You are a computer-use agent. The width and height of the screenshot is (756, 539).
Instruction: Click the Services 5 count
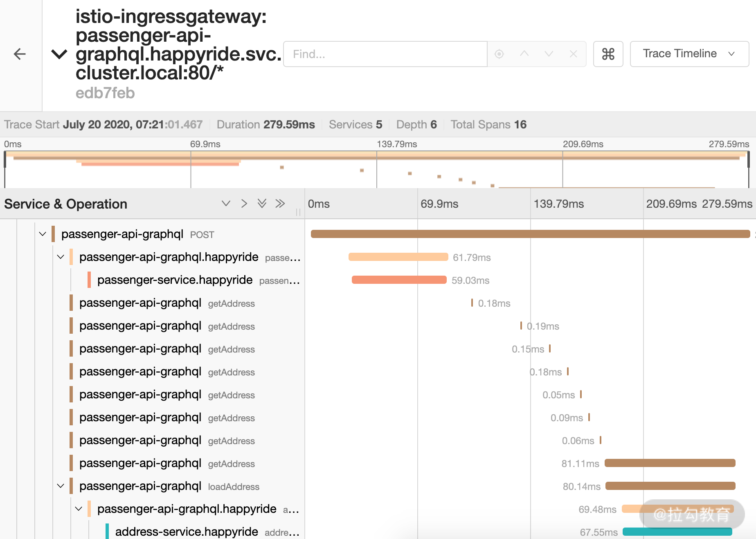pyautogui.click(x=379, y=124)
